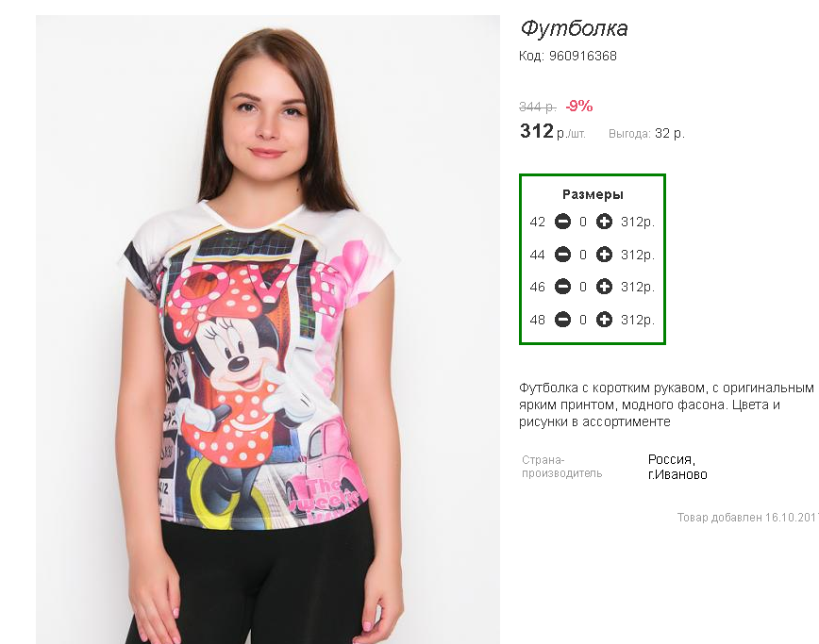Remove one item of size 44

point(562,255)
